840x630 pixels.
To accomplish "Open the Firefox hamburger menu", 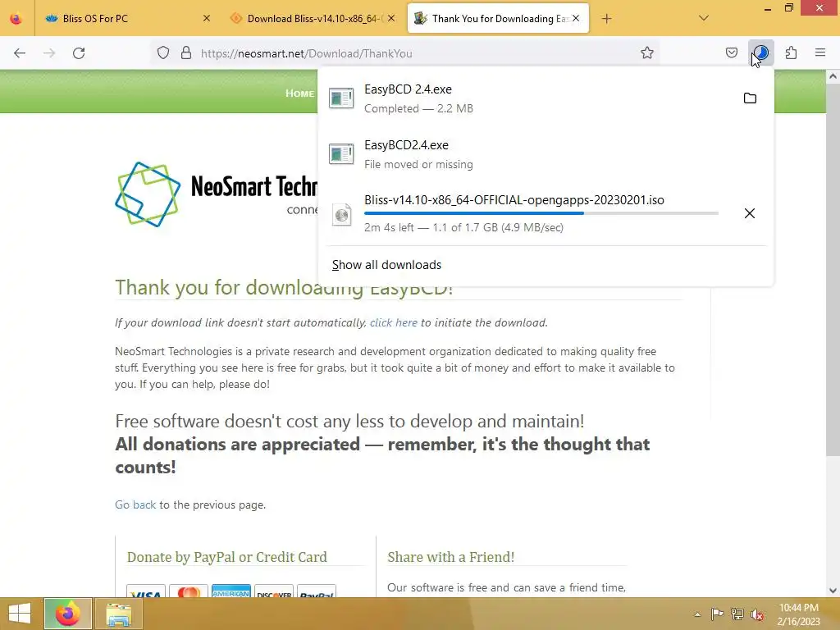I will [820, 52].
